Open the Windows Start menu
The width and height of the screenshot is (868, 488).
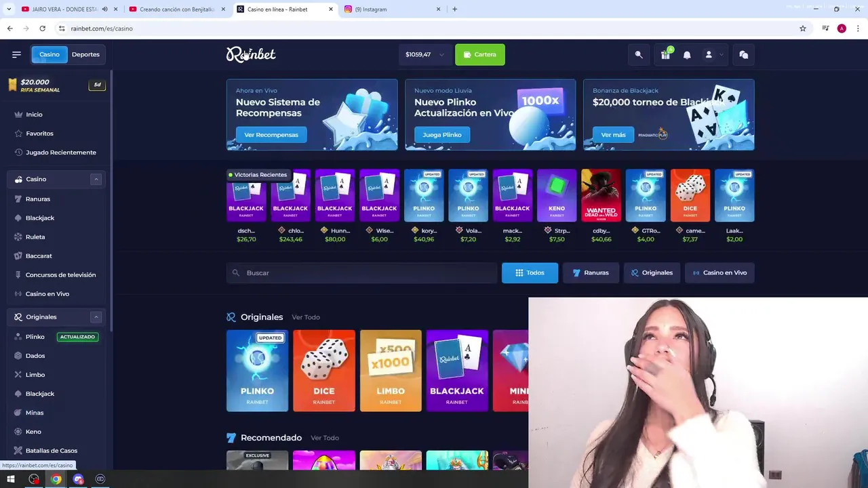[x=11, y=479]
